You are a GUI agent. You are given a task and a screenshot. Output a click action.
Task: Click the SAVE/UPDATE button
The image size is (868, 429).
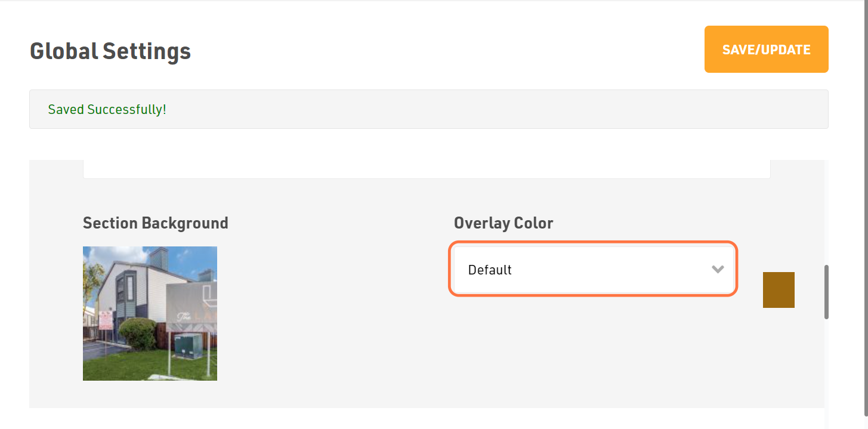pos(766,50)
